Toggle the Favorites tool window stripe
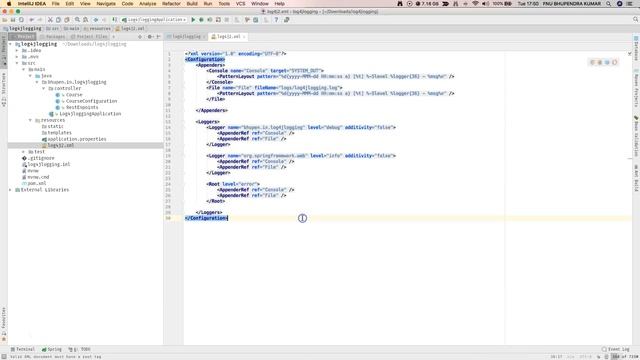This screenshot has height=360, width=640. point(4,324)
